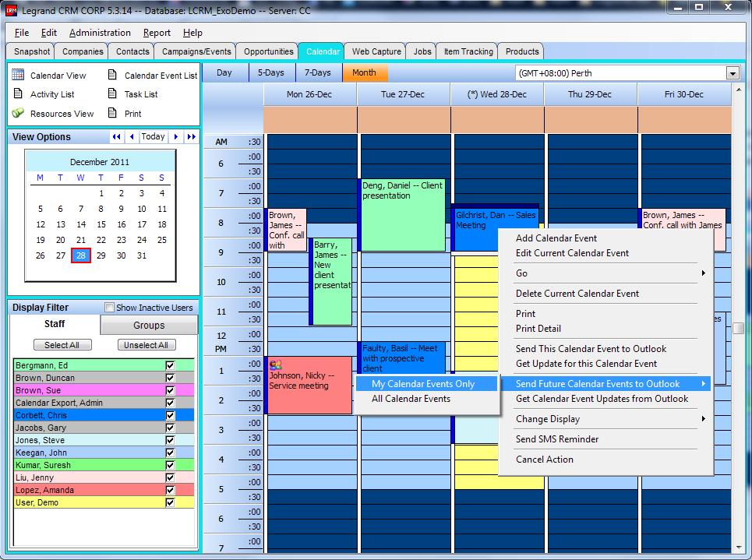Uncheck the Calendar Export, Admin checkbox

pos(170,403)
